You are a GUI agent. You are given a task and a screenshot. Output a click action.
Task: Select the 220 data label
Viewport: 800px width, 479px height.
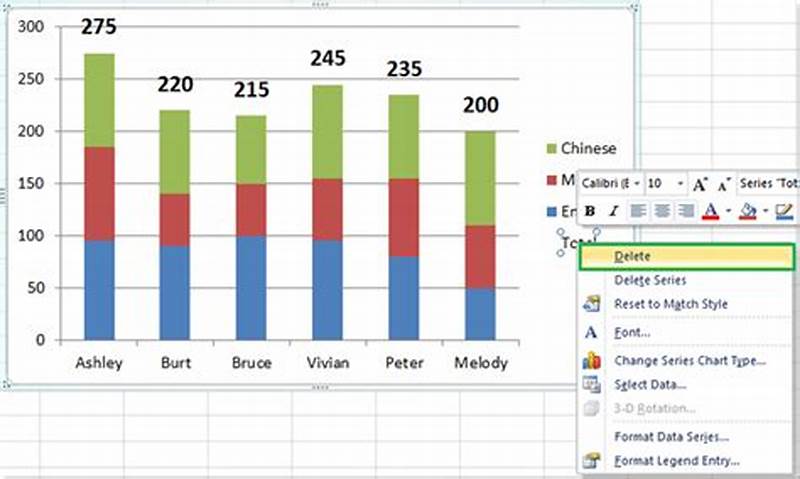click(175, 84)
